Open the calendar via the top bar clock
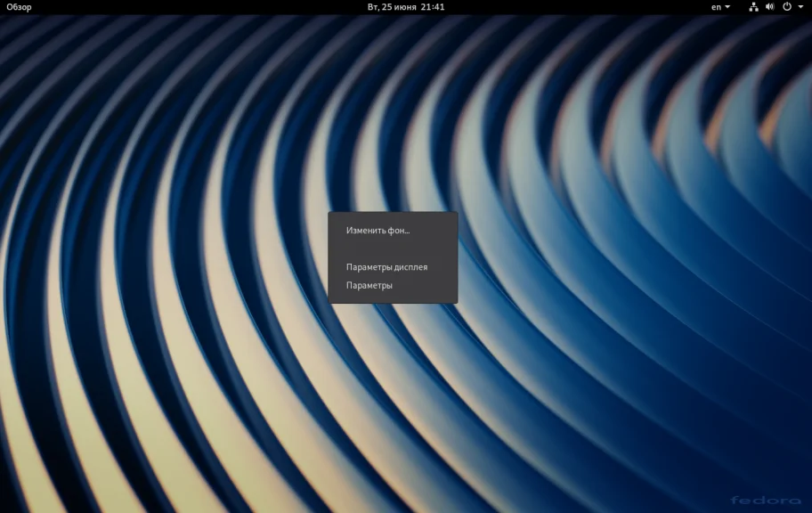 (x=406, y=7)
